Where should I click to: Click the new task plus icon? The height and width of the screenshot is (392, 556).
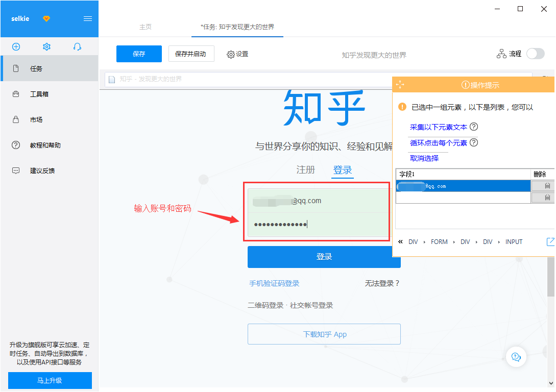pyautogui.click(x=16, y=47)
